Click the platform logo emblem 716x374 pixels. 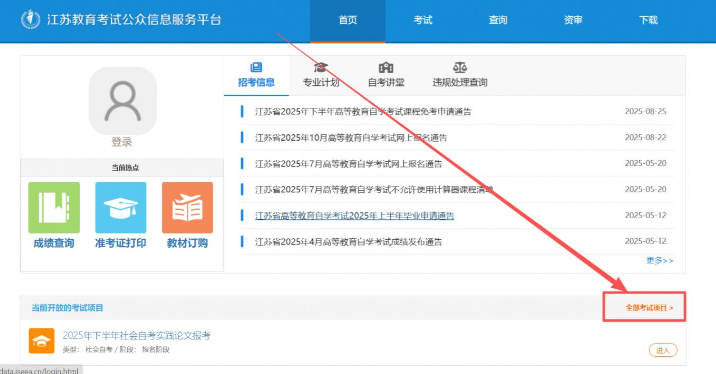[31, 19]
